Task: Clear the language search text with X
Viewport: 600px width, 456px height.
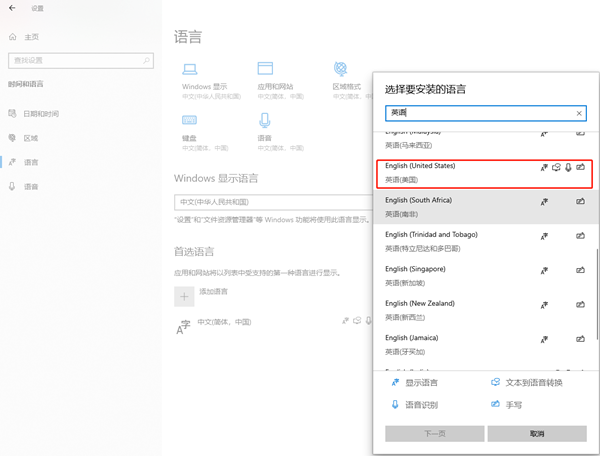Action: (x=579, y=113)
